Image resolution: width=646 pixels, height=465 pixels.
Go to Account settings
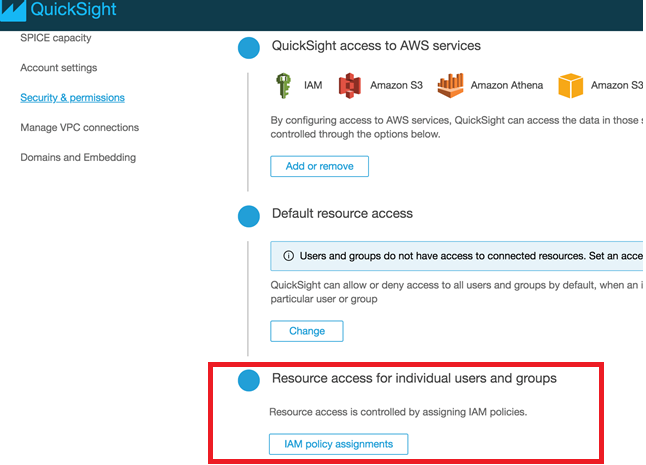[x=59, y=68]
